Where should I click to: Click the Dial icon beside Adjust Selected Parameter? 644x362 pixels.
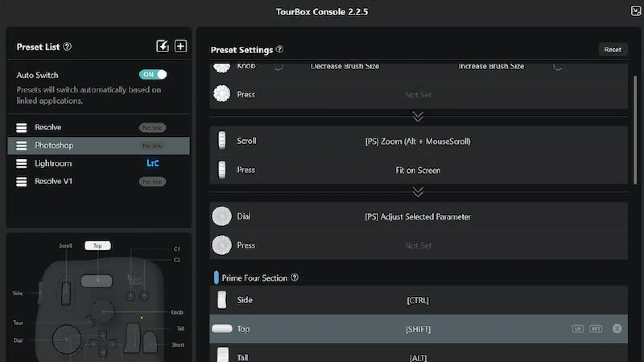[222, 216]
